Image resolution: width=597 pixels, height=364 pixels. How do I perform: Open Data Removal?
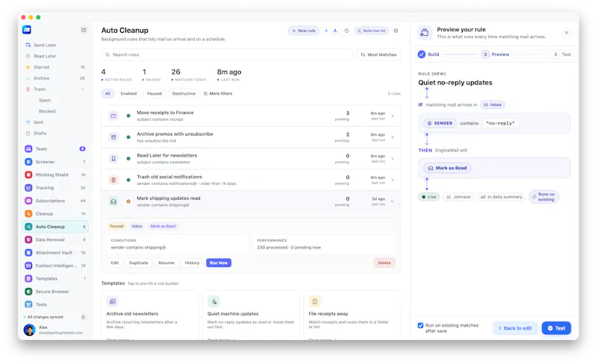(x=50, y=239)
